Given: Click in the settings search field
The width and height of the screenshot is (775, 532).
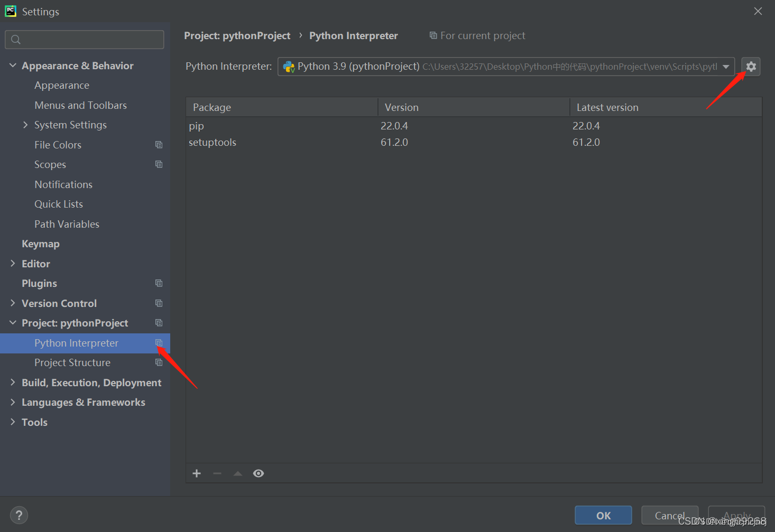Looking at the screenshot, I should click(x=85, y=40).
